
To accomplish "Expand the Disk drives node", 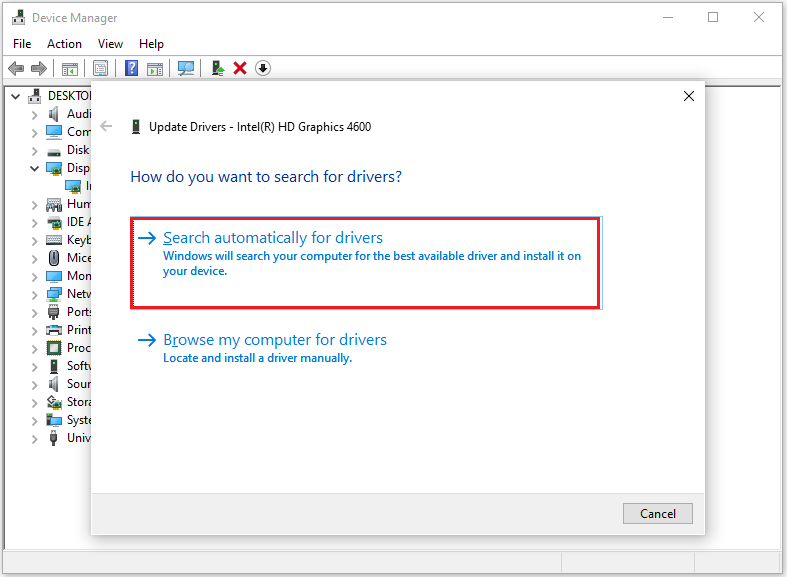I will (34, 151).
